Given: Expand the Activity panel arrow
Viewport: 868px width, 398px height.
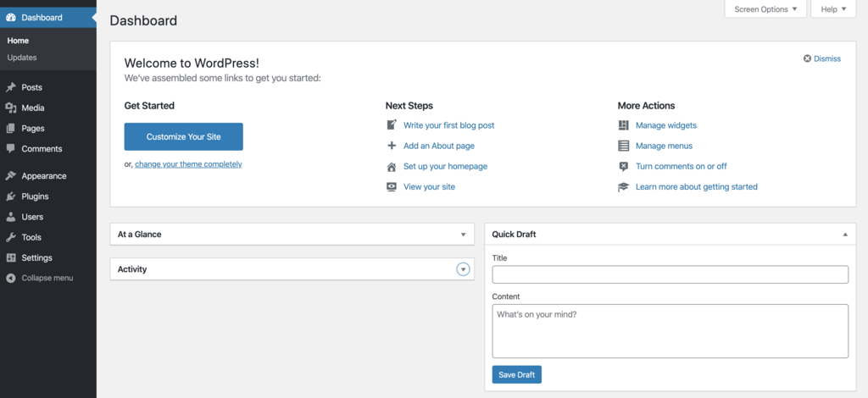Looking at the screenshot, I should 463,269.
